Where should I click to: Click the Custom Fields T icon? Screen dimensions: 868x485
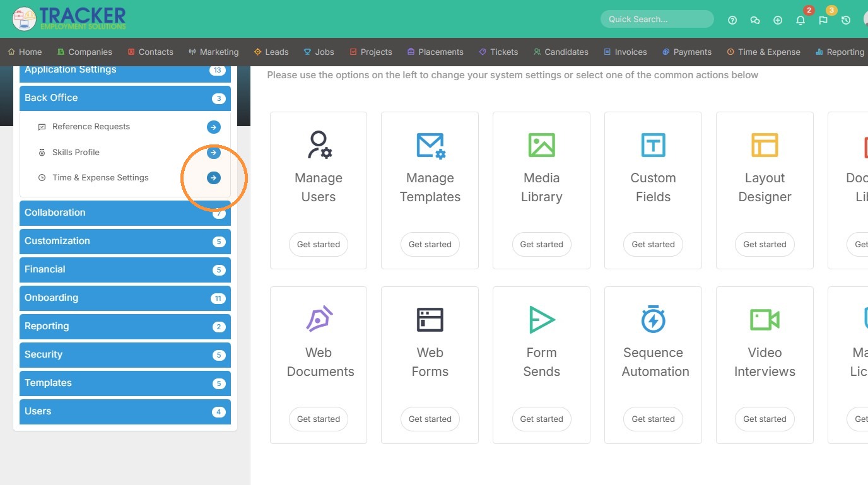click(653, 145)
